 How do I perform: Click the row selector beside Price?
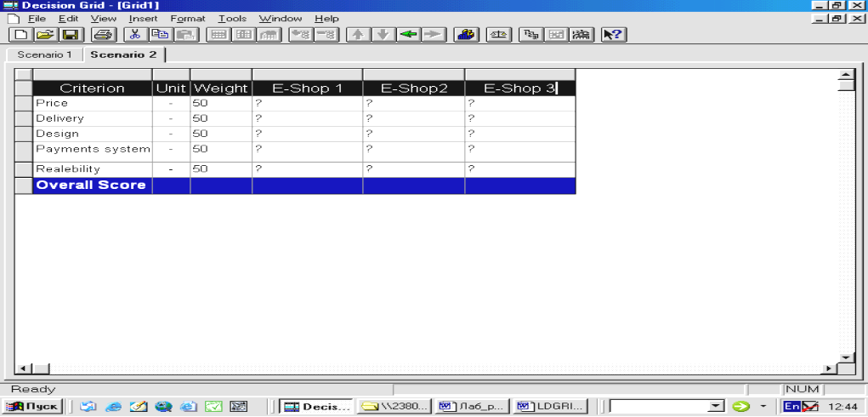point(24,104)
